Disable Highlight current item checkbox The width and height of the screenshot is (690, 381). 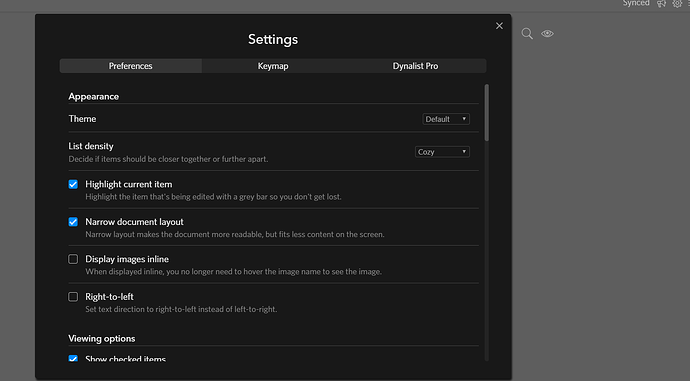[73, 184]
